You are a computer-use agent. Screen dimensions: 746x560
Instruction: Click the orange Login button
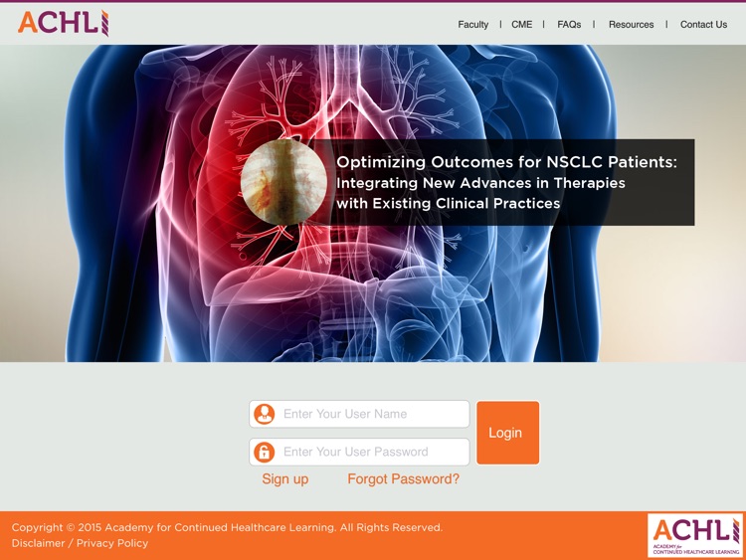(507, 433)
